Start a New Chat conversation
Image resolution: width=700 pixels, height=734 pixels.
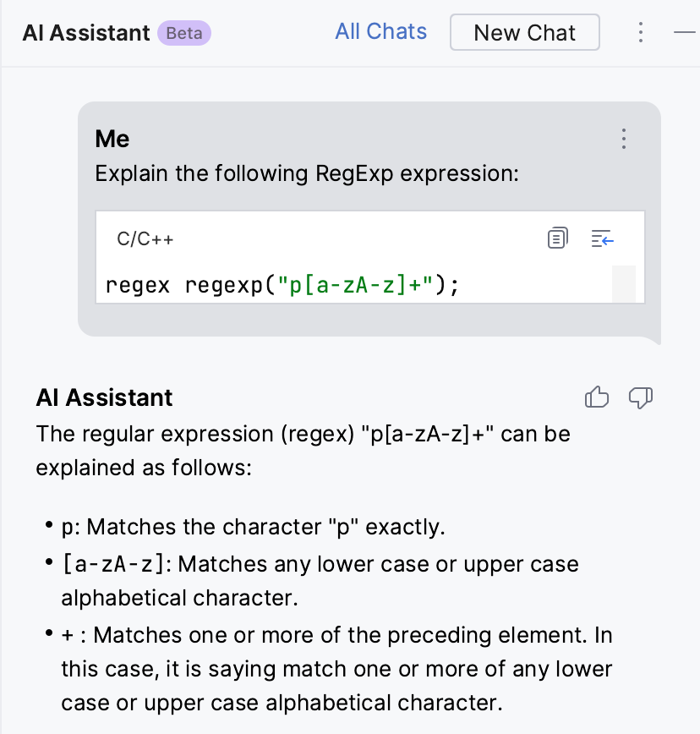click(x=524, y=32)
